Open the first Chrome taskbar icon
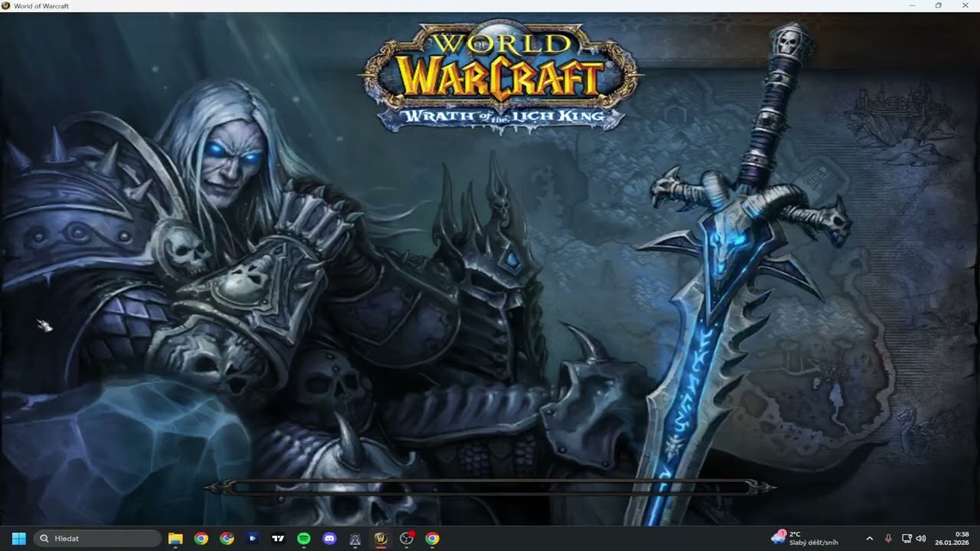Screen dimensions: 980x551 click(x=201, y=538)
